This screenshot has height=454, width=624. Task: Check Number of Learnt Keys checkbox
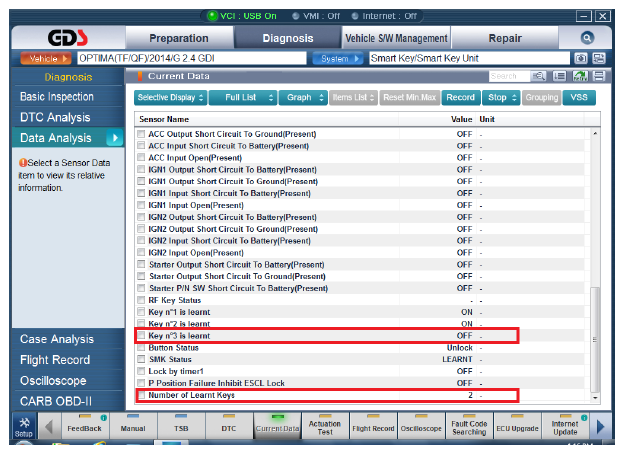141,395
